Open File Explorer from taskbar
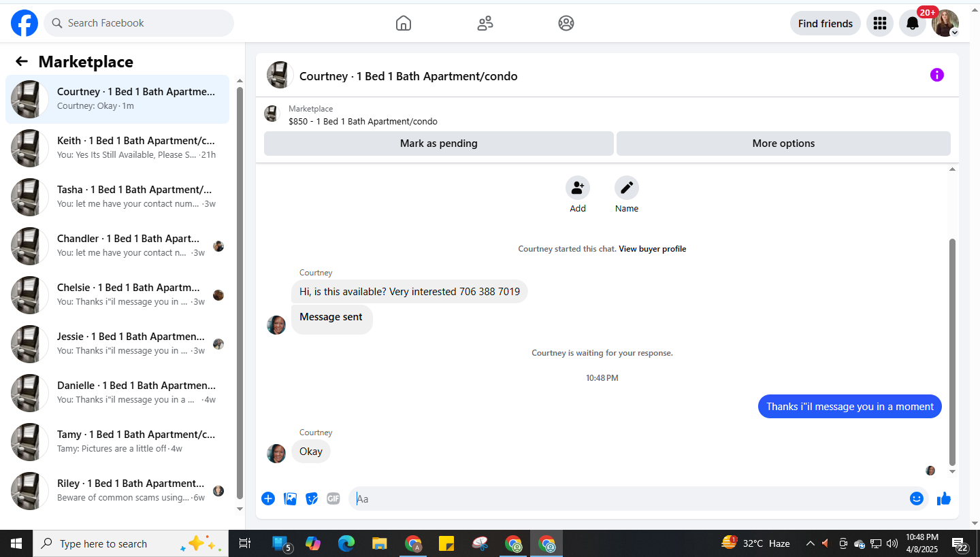 [x=380, y=544]
